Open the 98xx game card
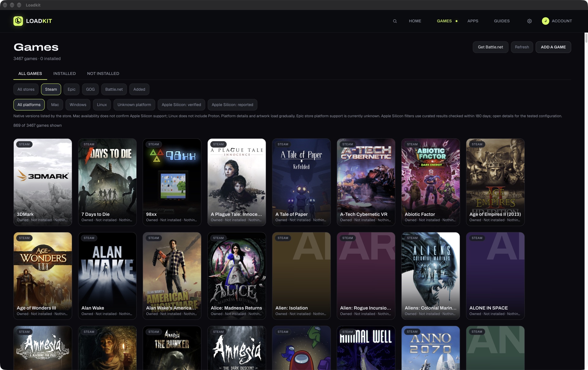588x370 pixels. click(x=172, y=182)
